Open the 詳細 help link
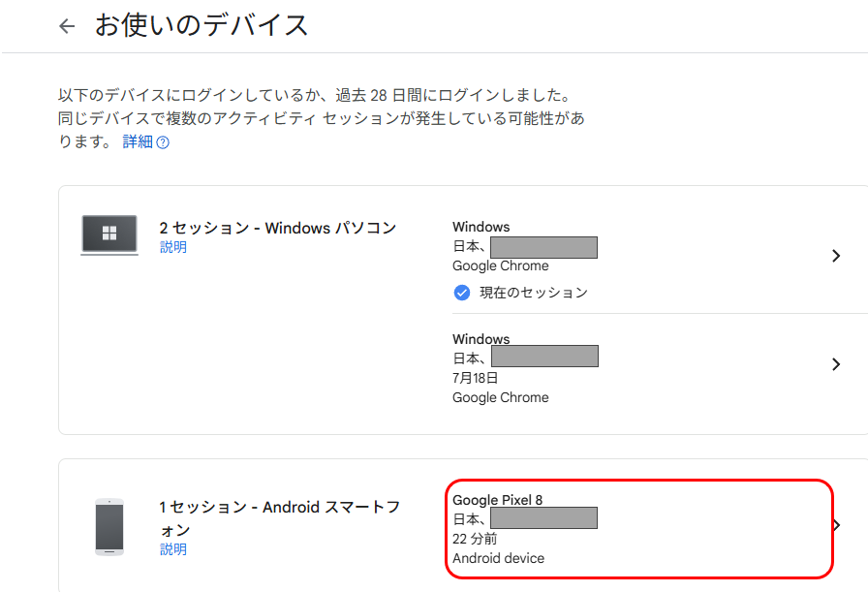The image size is (868, 592). pyautogui.click(x=138, y=141)
